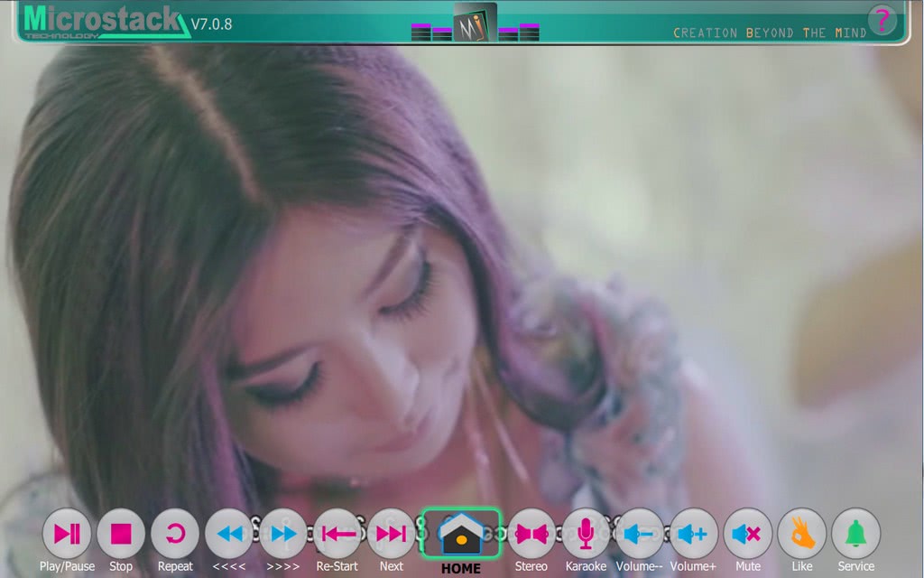Raise sound with Volume+ button
Image resolution: width=924 pixels, height=578 pixels.
coord(694,534)
